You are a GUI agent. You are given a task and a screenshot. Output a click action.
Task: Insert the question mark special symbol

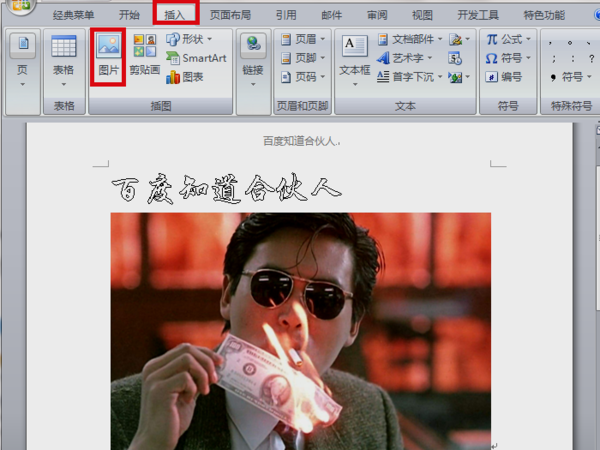coord(592,59)
